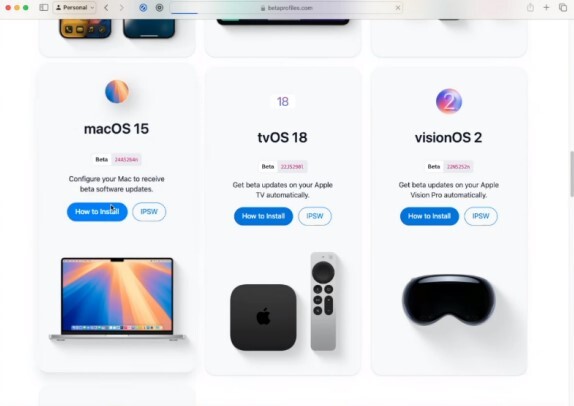Click the MacBook image thumbnail
The image size is (574, 406).
point(117,299)
